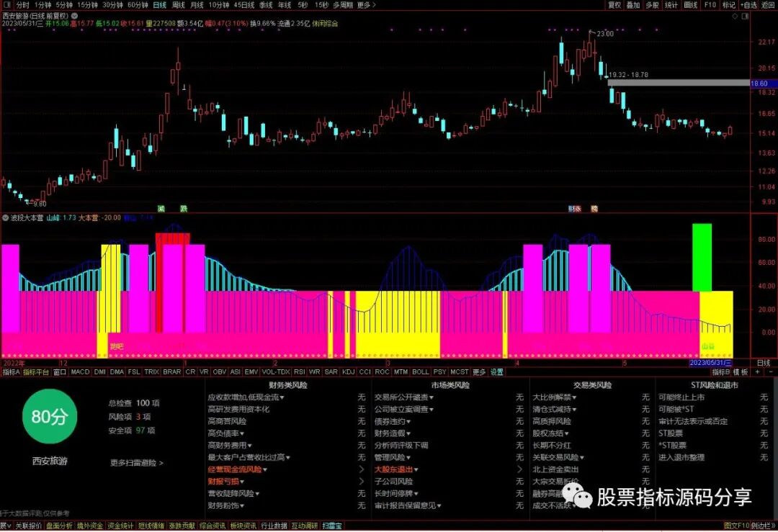Viewport: 778px width, 532px height.
Task: Click 标记 mark button
Action: [x=729, y=5]
